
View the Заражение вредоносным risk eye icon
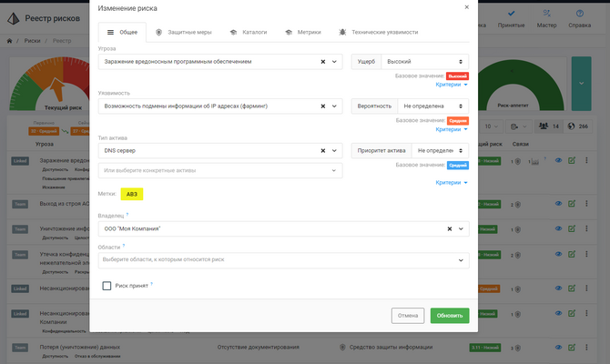558,160
